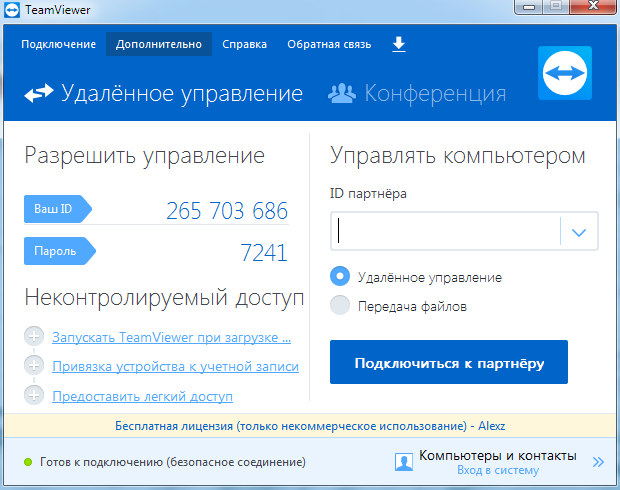Screen dimensions: 620x490
Task: Click the ID number 265 703 686
Action: click(x=227, y=210)
